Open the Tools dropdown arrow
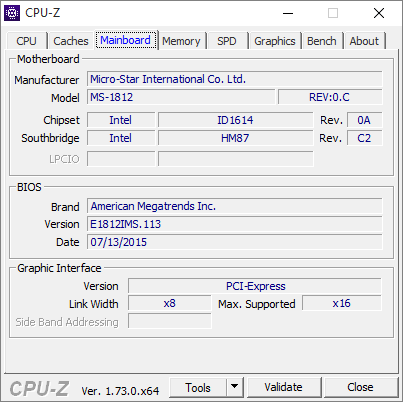Screen dimensions: 403x402 (x=235, y=387)
